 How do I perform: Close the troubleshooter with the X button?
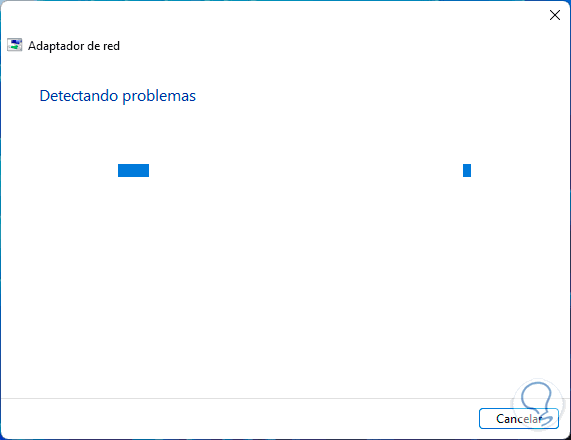tap(555, 15)
